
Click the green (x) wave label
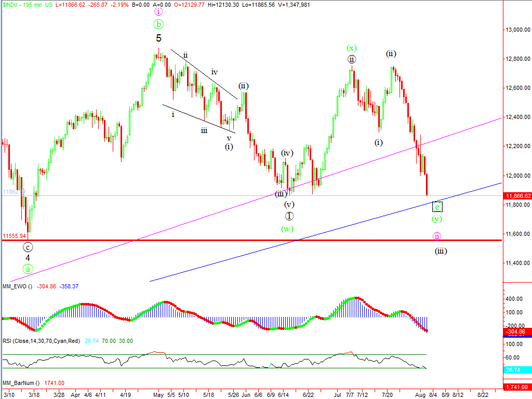pyautogui.click(x=352, y=48)
